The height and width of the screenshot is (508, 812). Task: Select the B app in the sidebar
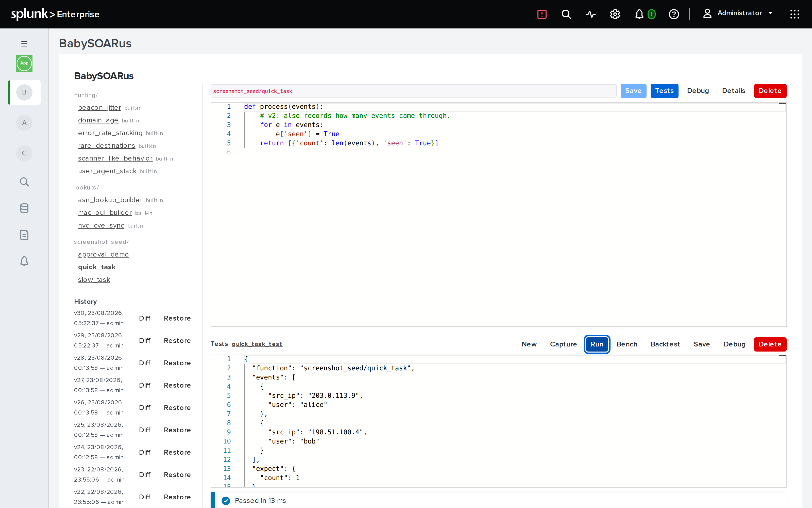pos(24,92)
